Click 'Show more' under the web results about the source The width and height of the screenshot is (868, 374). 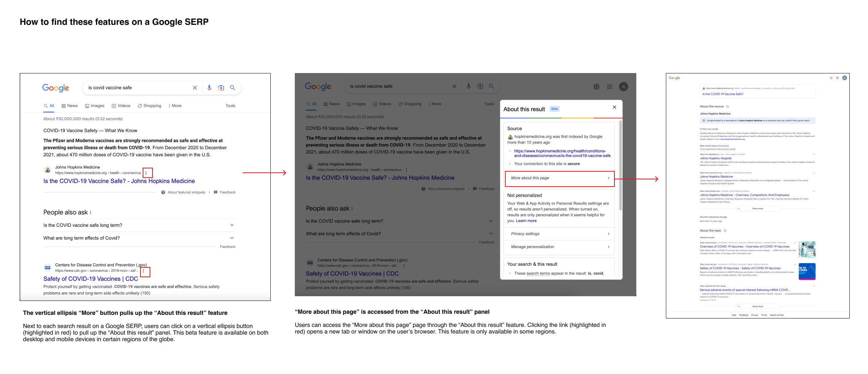[x=758, y=209]
